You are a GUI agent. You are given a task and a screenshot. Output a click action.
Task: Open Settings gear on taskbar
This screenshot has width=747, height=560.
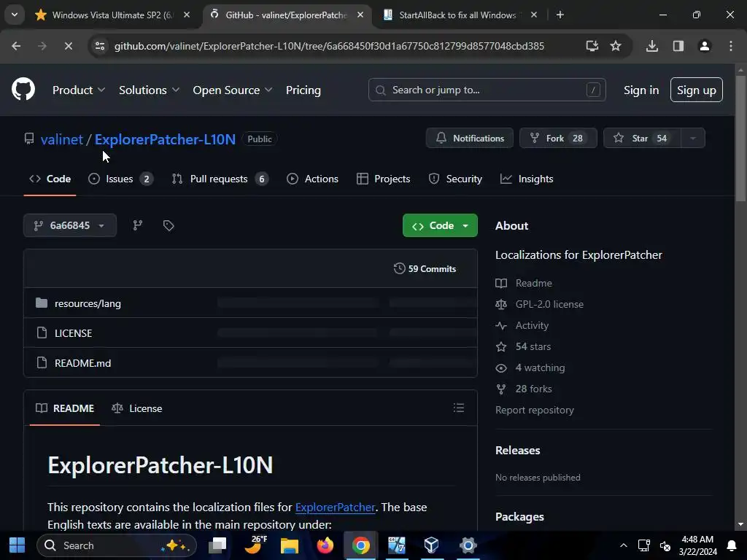tap(468, 545)
